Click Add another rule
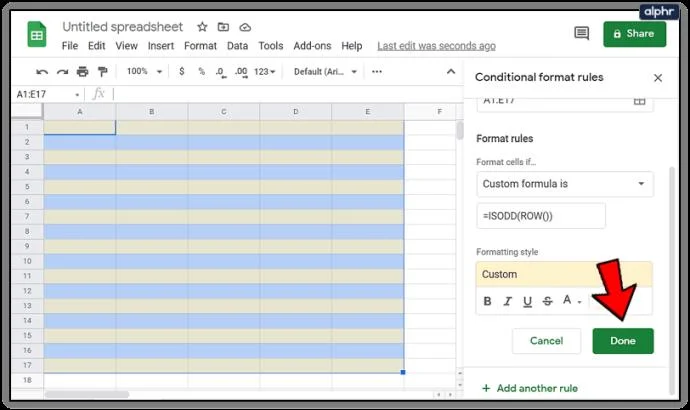 point(530,388)
